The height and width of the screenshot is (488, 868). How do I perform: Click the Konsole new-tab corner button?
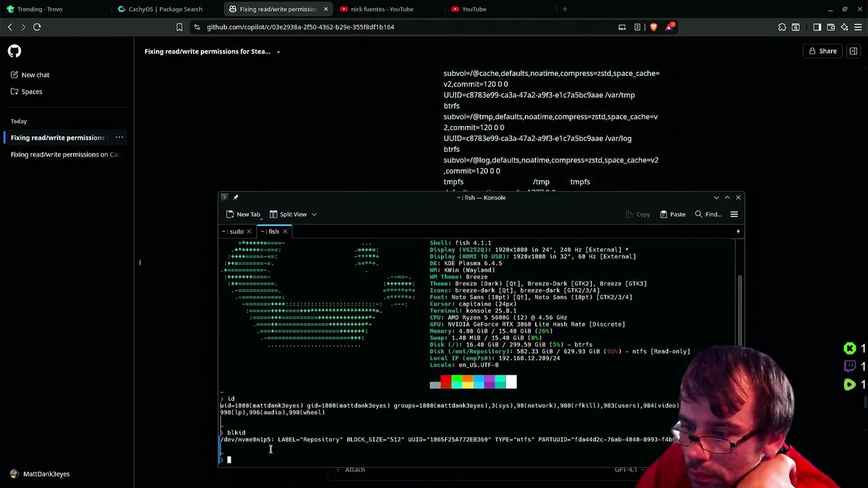click(738, 232)
